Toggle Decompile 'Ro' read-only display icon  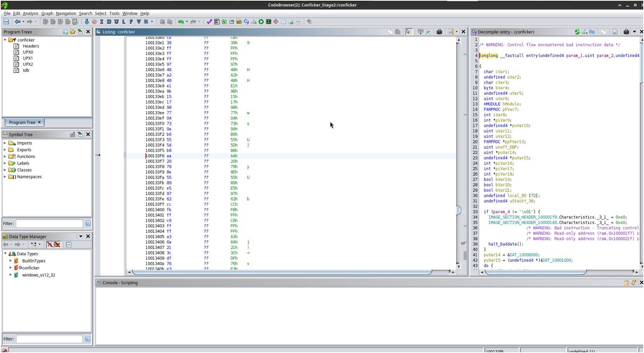coord(592,32)
